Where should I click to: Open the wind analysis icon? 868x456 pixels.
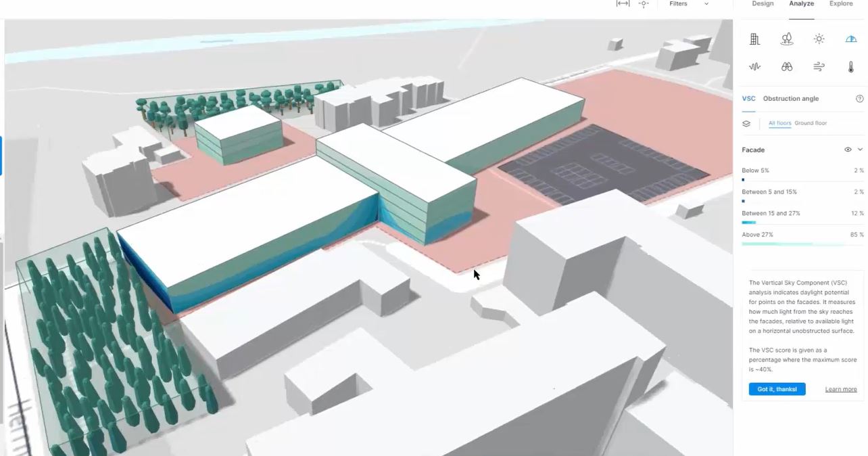click(x=819, y=66)
